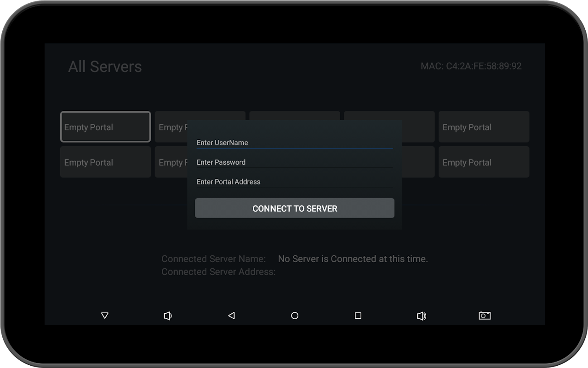
Task: Pick the bottom-right Empty Portal tile
Action: click(484, 162)
